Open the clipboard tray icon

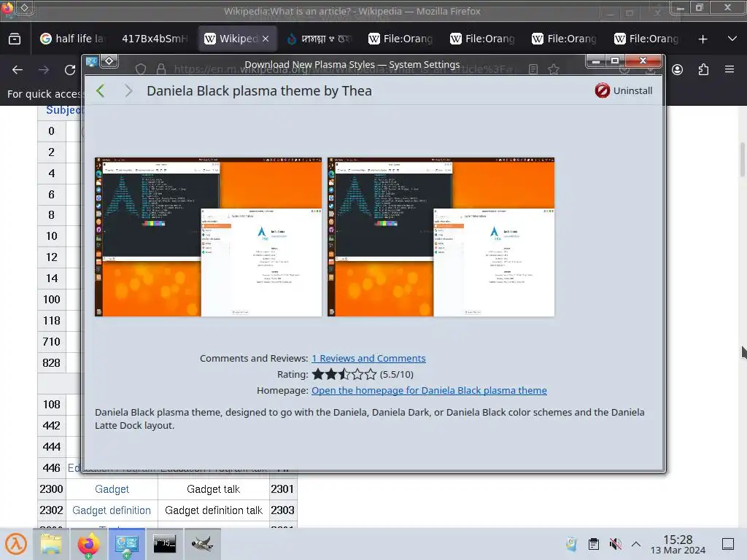point(594,544)
